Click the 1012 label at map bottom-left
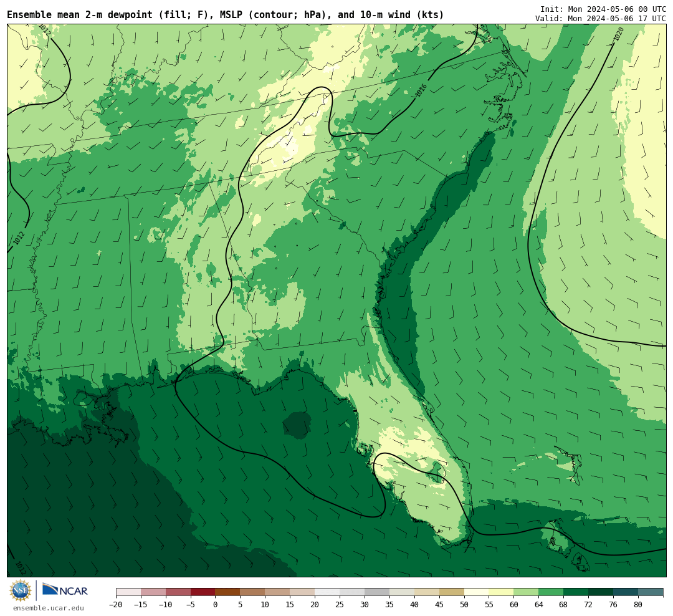Viewport: 673px width, 616px height. pos(20,568)
